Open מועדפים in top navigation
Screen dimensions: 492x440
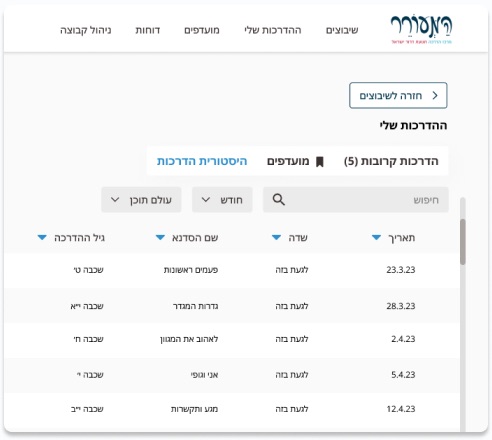(202, 30)
